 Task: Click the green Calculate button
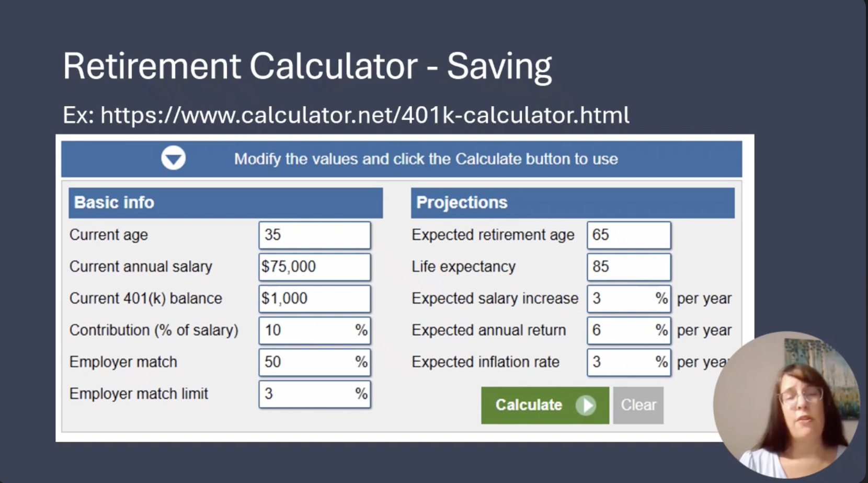pyautogui.click(x=544, y=405)
